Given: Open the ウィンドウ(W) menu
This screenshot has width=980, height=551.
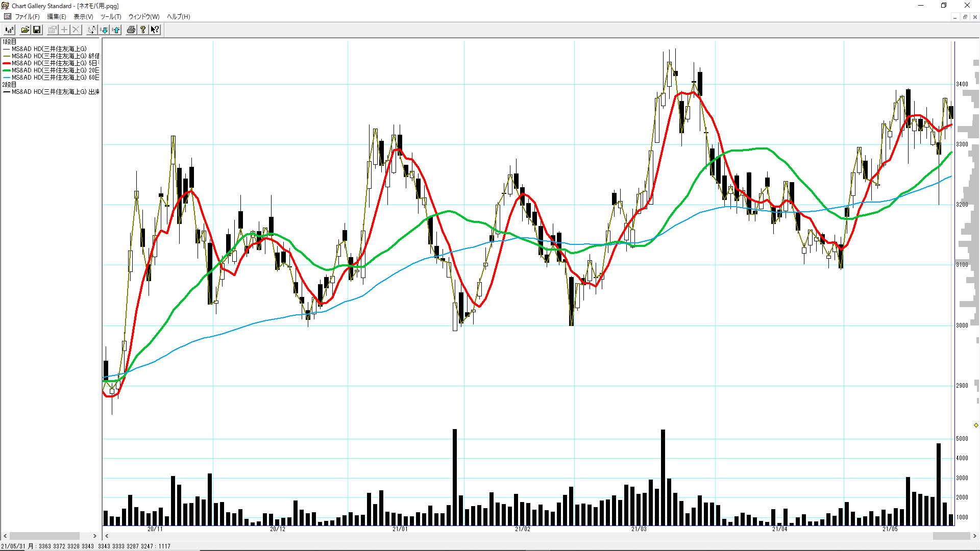Looking at the screenshot, I should (143, 16).
